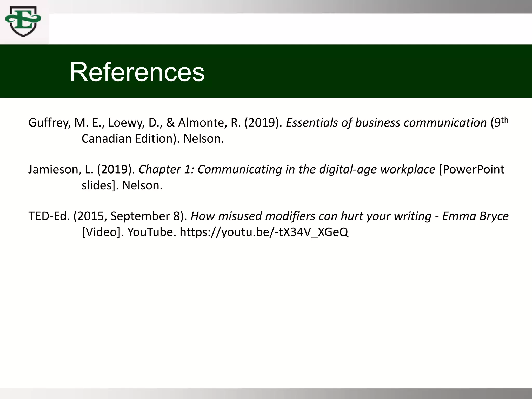Viewport: 532px width, 399px height.
Task: Click the TED-Ed. author text
Action: point(49,216)
